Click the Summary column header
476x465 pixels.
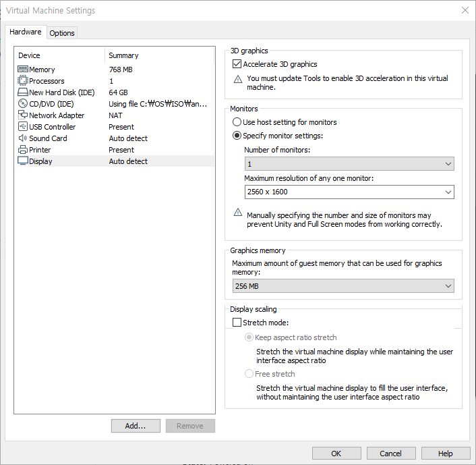coord(123,55)
